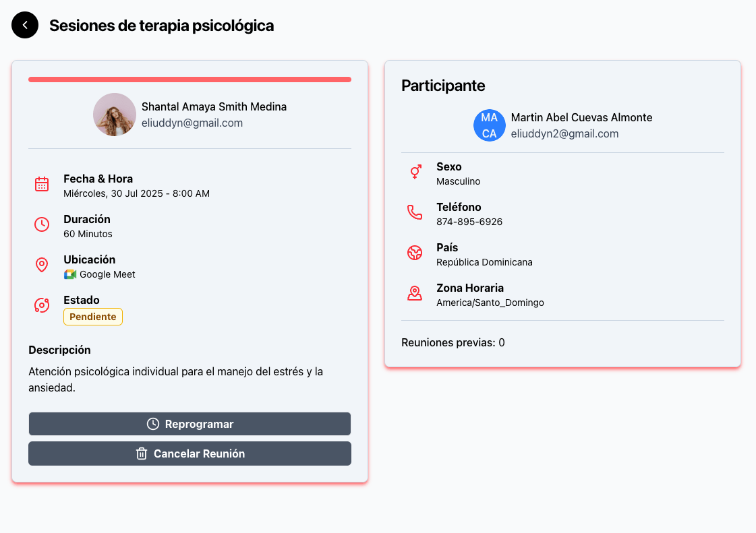Screen dimensions: 756x533
Task: Click the gender icon beside Sexo
Action: tap(415, 172)
